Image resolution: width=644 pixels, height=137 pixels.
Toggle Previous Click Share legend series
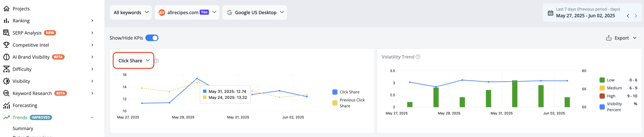[348, 103]
